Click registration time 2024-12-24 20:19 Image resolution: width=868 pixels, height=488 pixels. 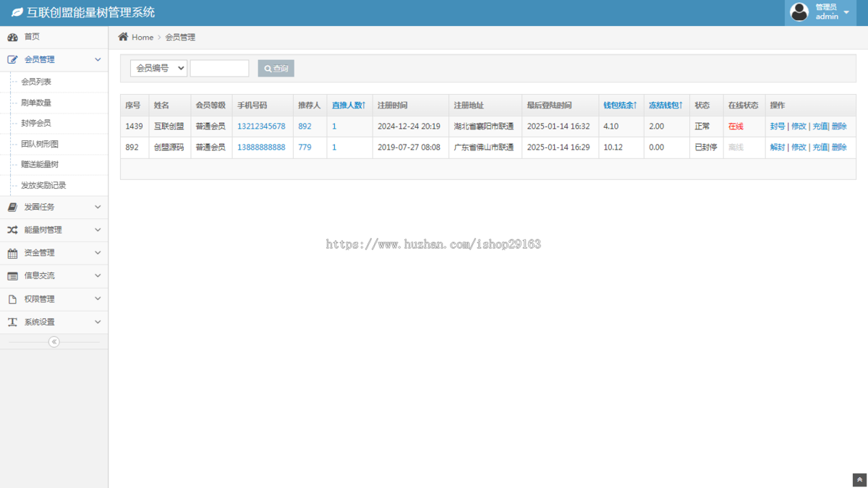click(409, 127)
